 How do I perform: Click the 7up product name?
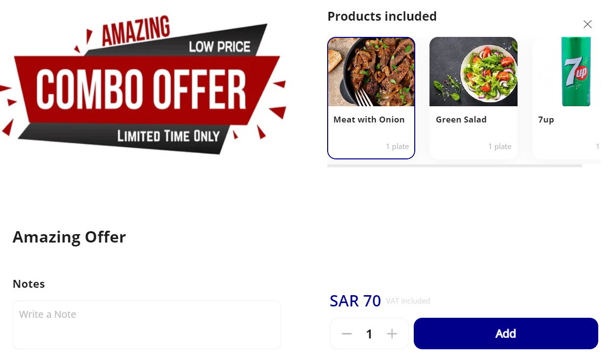click(x=546, y=120)
